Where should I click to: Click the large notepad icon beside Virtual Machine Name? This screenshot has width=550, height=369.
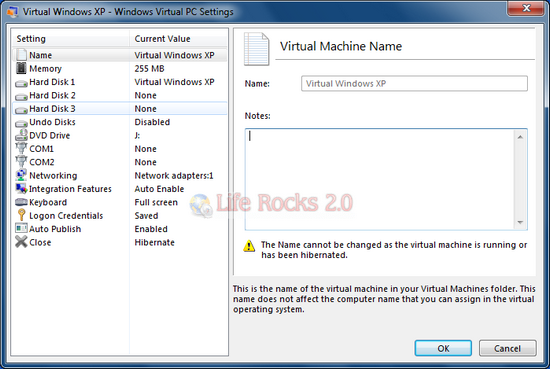pos(257,49)
